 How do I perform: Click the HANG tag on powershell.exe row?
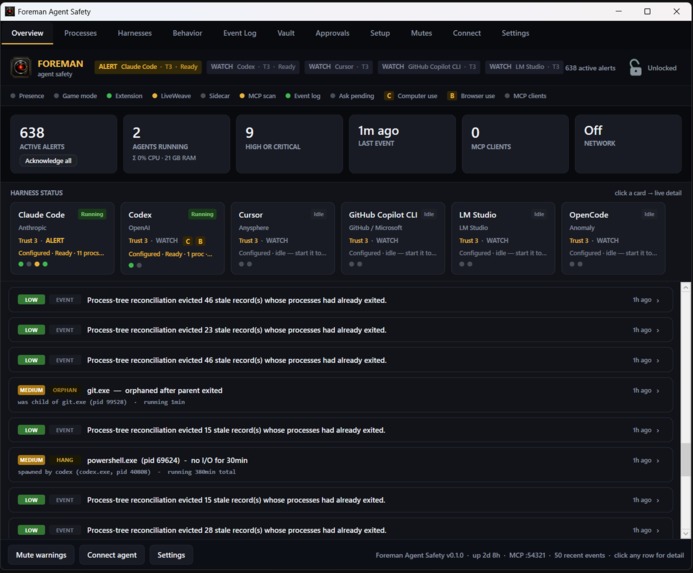pos(65,460)
